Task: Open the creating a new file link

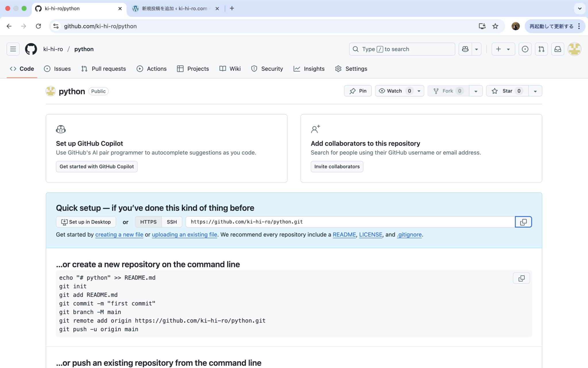Action: click(119, 235)
